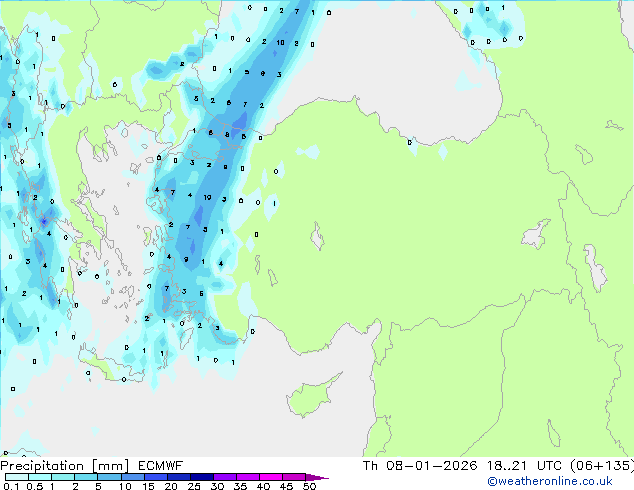Click the 25–30 mm navy legend swatch
This screenshot has height=490, width=634.
click(x=201, y=477)
